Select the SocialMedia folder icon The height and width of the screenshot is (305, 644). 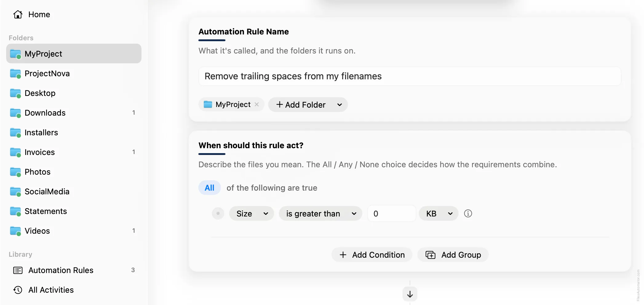coord(15,192)
